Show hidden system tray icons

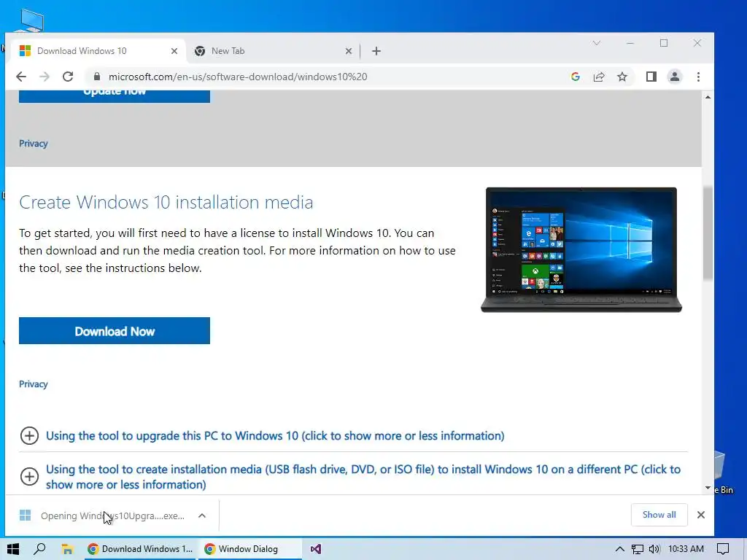(619, 549)
